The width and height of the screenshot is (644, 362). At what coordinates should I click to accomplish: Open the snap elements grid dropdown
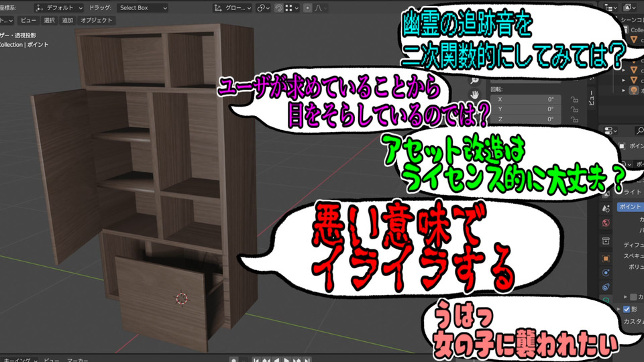tap(292, 8)
